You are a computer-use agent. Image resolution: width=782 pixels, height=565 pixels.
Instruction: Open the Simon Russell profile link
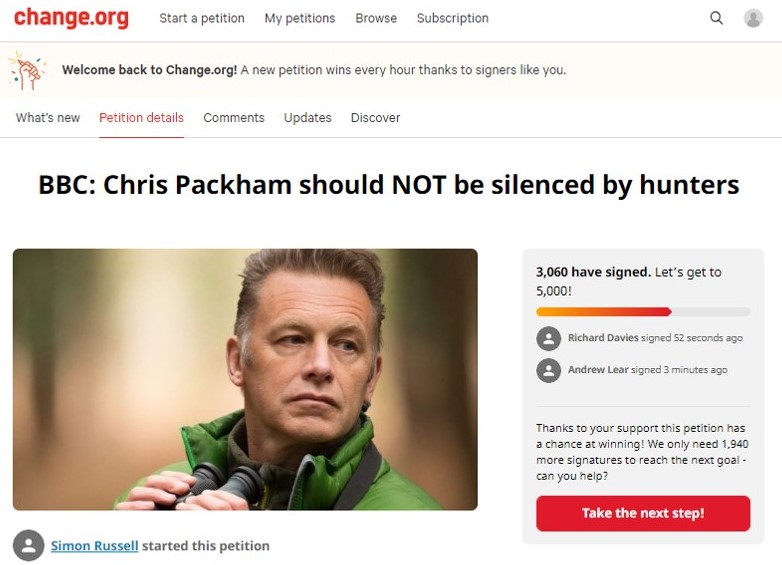tap(94, 546)
